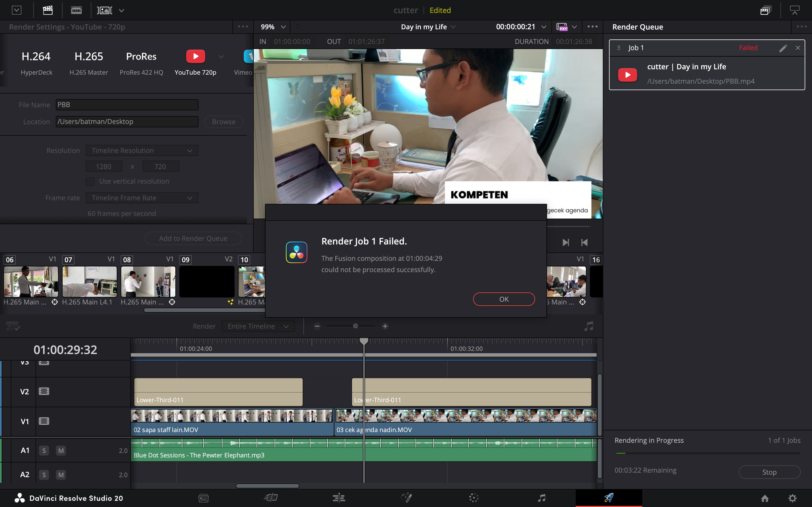Open the Fusion page icon
Screen dimensions: 812x507
pyautogui.click(x=406, y=498)
